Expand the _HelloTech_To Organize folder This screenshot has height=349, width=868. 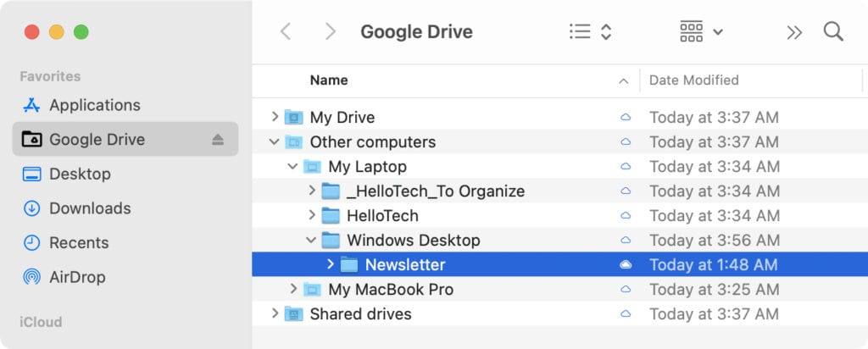coord(312,191)
